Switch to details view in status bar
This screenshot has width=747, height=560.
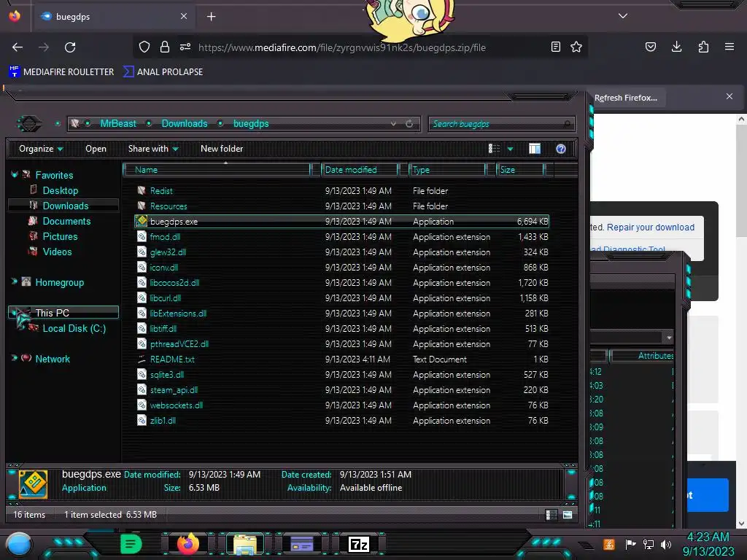pos(551,515)
